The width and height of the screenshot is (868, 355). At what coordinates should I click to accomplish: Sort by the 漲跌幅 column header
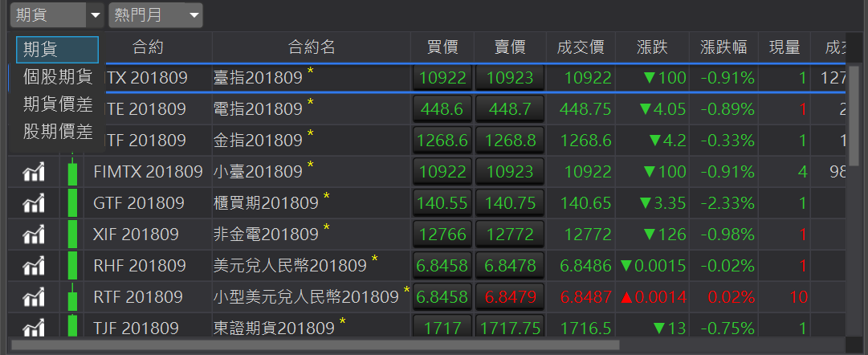pyautogui.click(x=726, y=47)
